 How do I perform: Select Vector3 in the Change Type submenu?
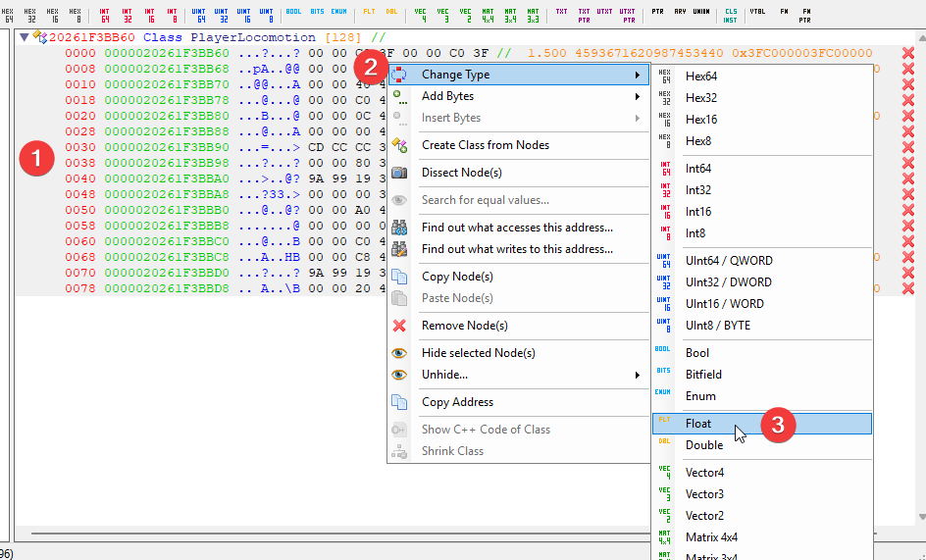(762, 494)
